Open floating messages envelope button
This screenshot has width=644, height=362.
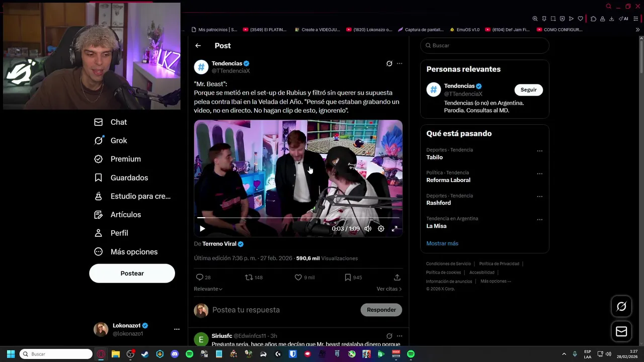coord(621,332)
